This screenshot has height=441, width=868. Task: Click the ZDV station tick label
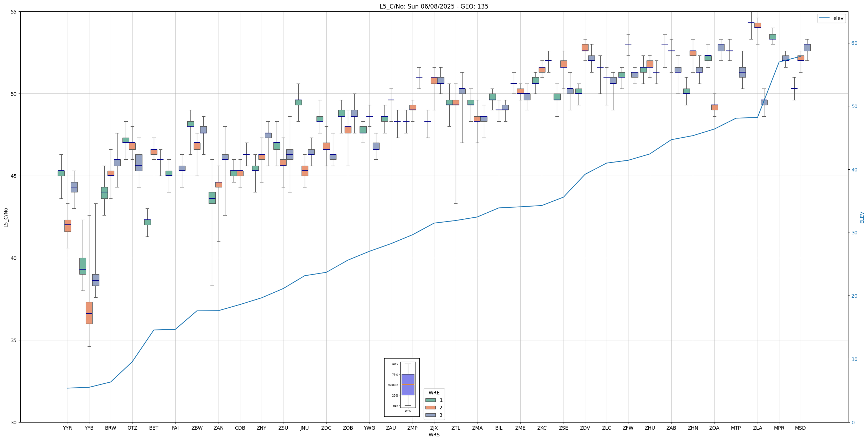pos(585,428)
